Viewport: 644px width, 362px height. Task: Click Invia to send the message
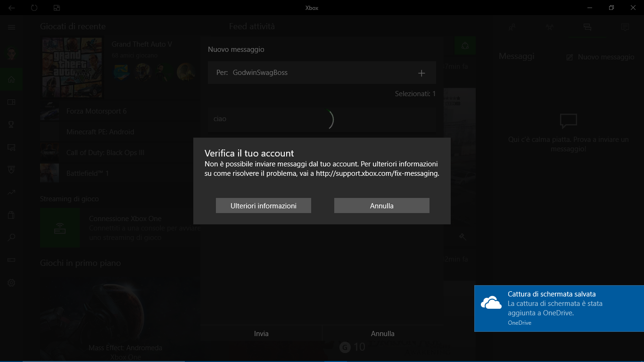(x=261, y=333)
